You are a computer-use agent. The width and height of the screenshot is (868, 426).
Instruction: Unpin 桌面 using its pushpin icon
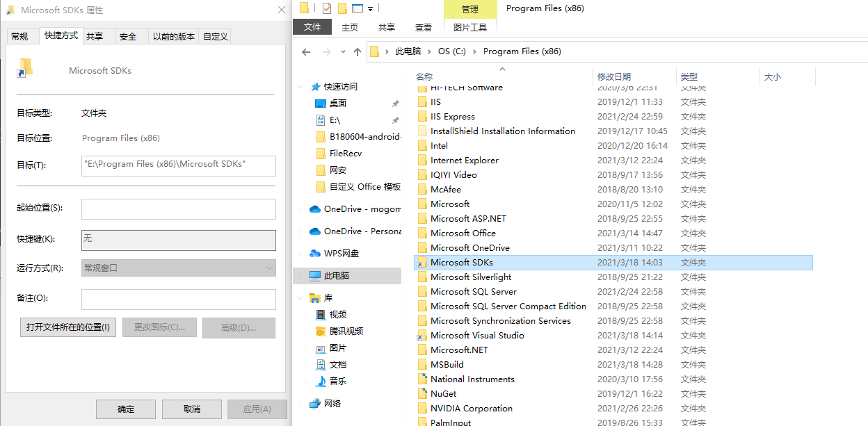point(395,103)
